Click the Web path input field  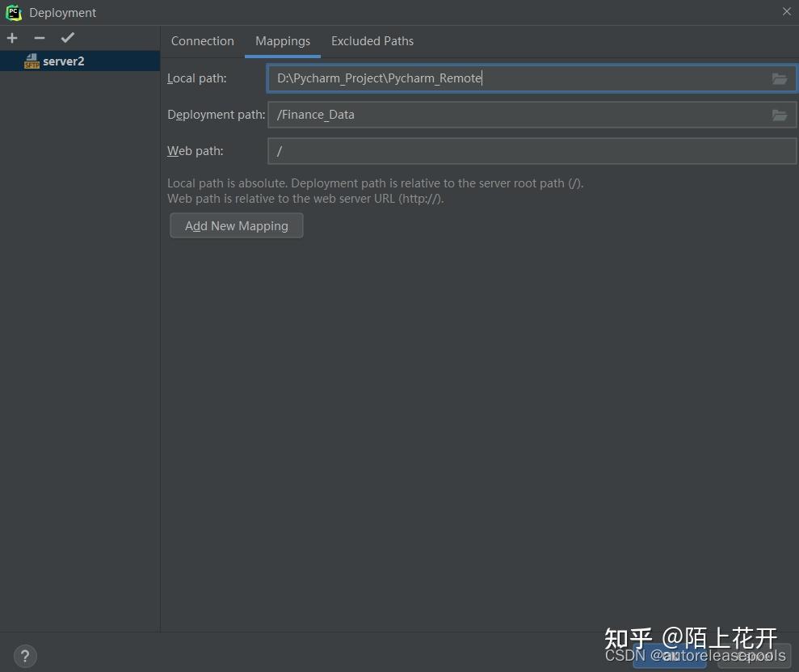click(485, 151)
